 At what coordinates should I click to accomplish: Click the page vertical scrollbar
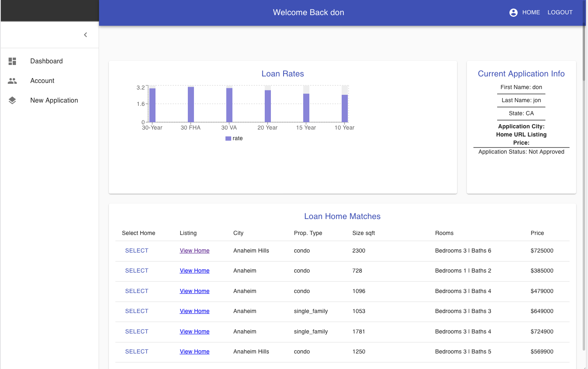click(584, 184)
